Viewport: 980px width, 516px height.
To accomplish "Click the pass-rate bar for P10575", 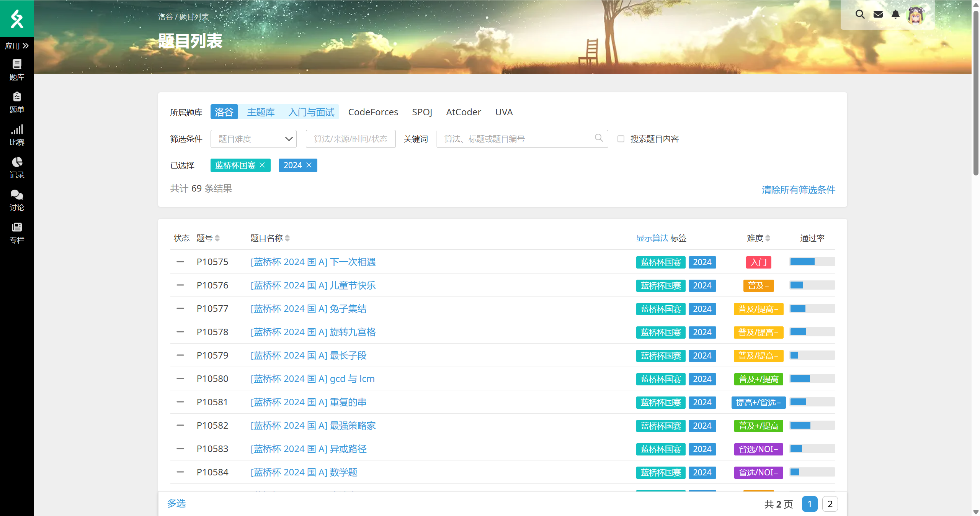I will tap(812, 262).
